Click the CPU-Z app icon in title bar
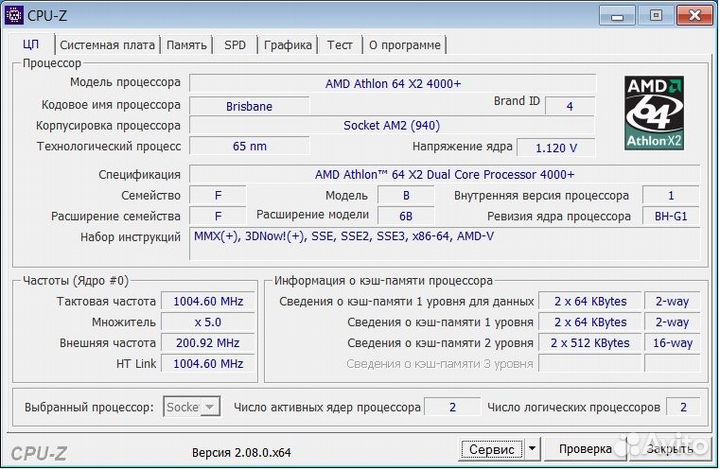This screenshot has height=470, width=720. pyautogui.click(x=14, y=15)
